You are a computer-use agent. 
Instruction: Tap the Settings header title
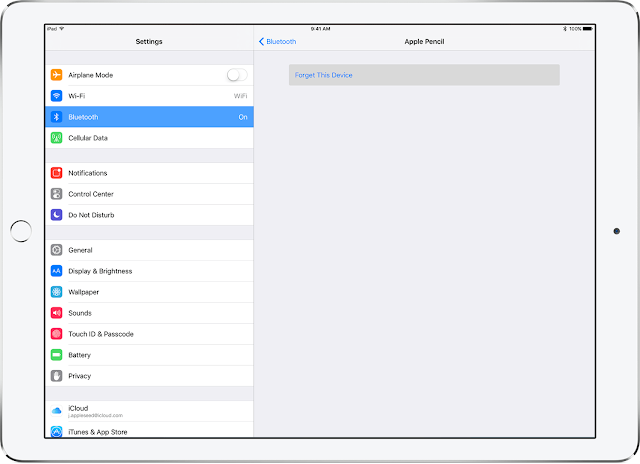coord(149,42)
